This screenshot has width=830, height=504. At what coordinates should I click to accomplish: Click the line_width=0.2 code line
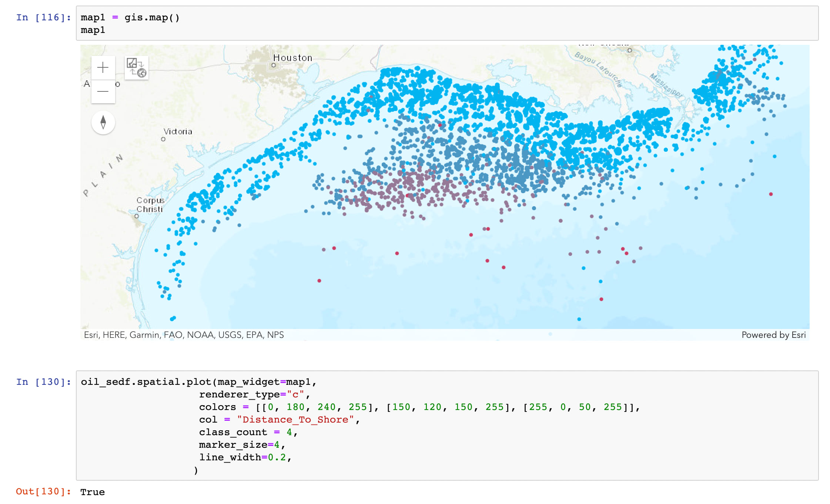(244, 457)
